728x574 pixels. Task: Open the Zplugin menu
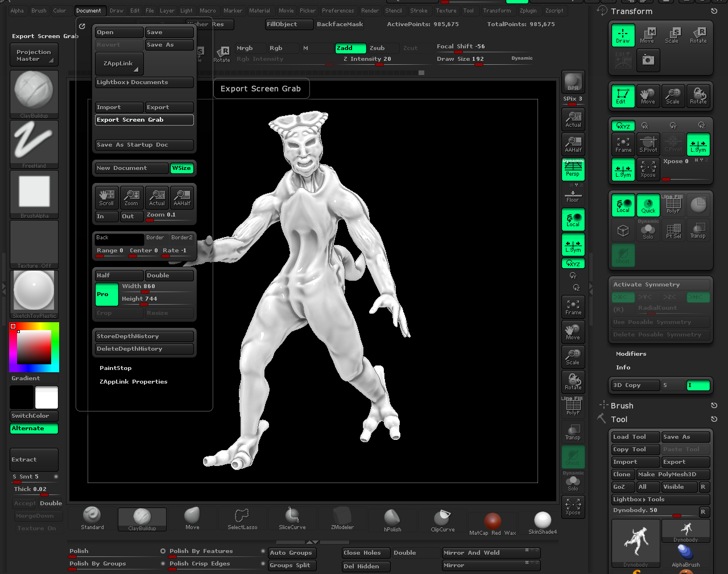(528, 10)
